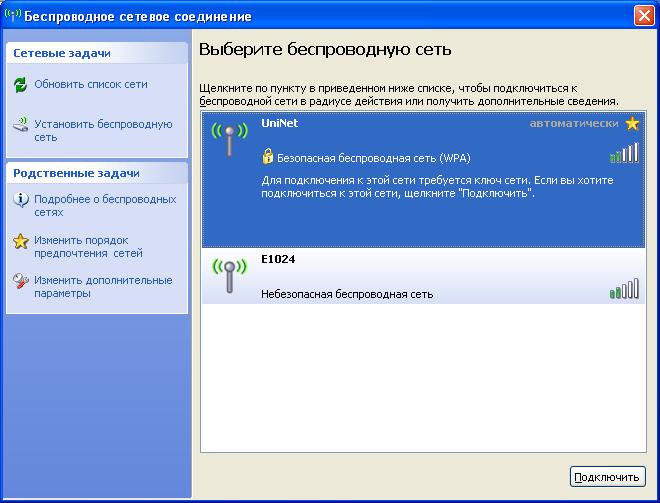Open 'Подробнее о беспроводных сетях' link
660x503 pixels.
click(x=105, y=206)
